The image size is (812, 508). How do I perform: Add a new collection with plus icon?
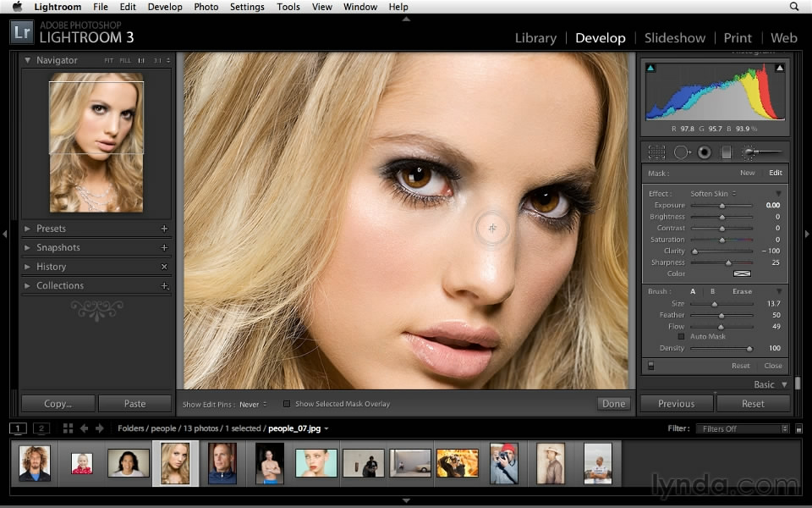coord(164,285)
